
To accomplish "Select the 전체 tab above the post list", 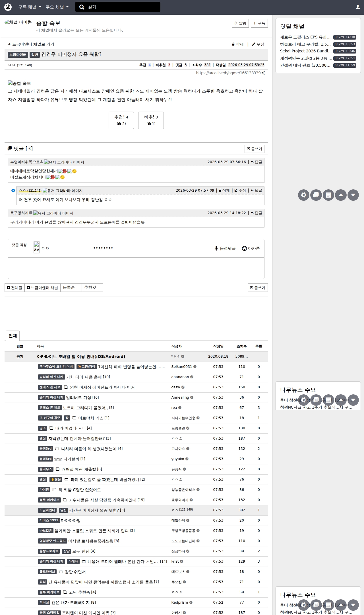I will coord(13,336).
